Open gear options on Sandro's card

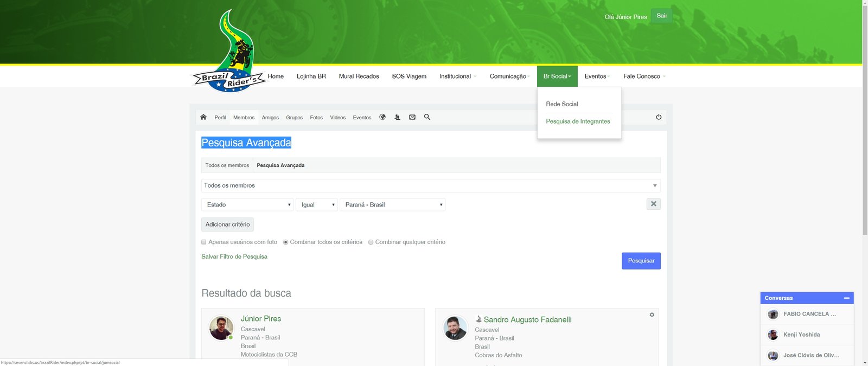tap(652, 314)
